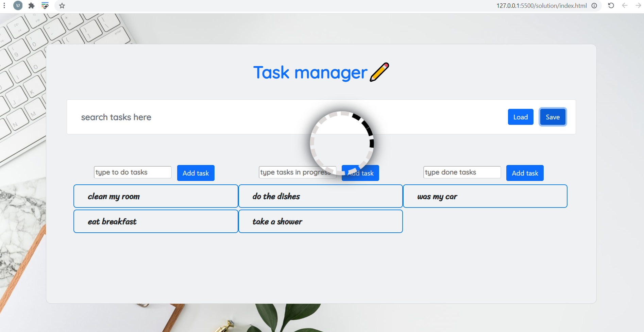Screen dimensions: 644x332
Task: Open the extensions puzzle-piece icon
Action: tap(31, 5)
